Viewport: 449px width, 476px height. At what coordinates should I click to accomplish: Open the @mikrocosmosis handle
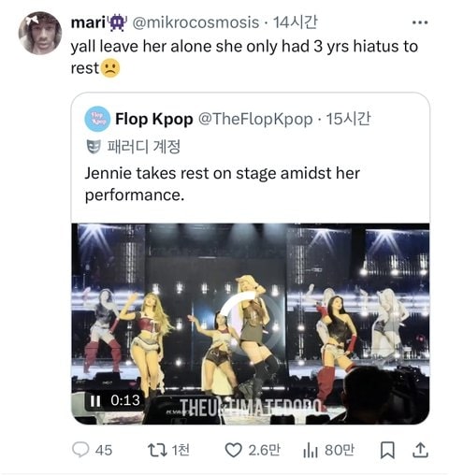(x=196, y=22)
